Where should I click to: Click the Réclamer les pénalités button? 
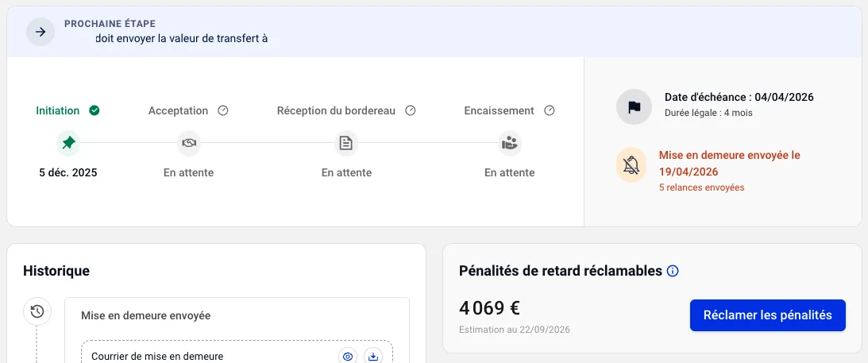pos(767,315)
